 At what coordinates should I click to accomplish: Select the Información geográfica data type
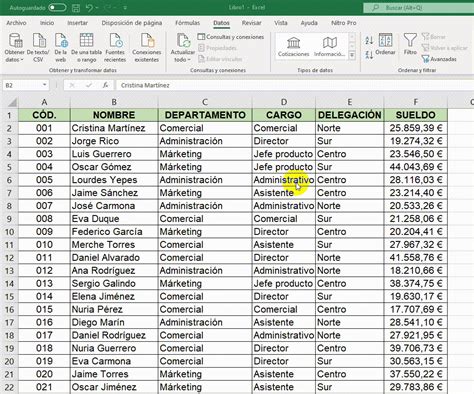329,47
